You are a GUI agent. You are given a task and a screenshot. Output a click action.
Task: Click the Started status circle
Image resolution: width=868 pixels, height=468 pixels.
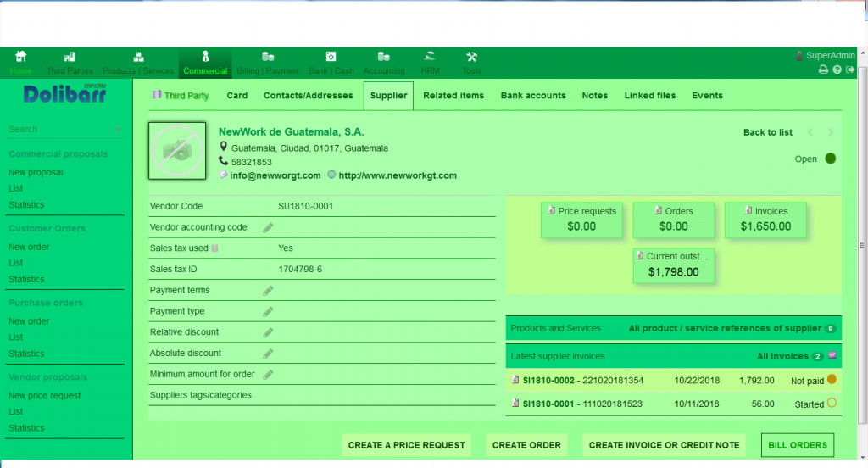[x=832, y=404]
